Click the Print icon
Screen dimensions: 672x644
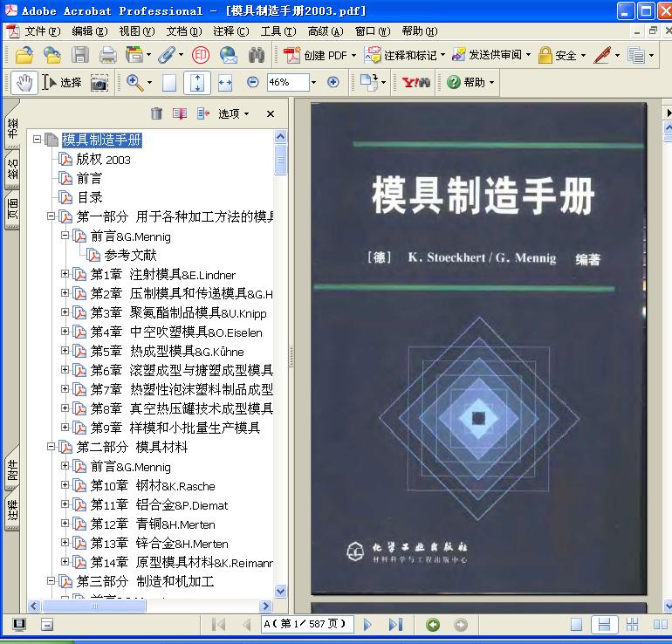click(x=107, y=55)
